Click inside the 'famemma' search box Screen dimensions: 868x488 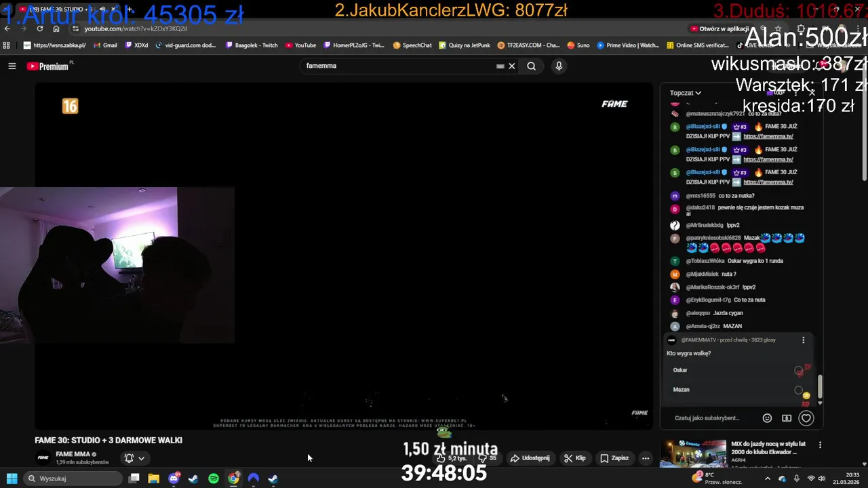[400, 66]
